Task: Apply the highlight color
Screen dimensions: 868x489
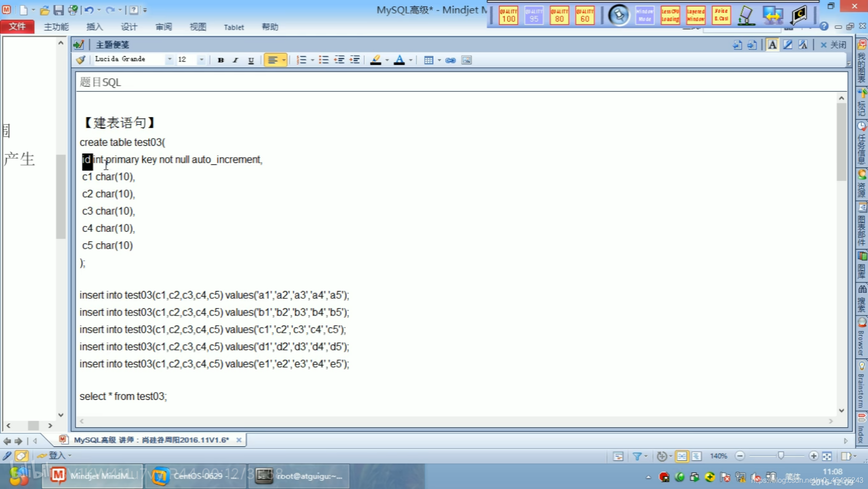Action: point(376,60)
